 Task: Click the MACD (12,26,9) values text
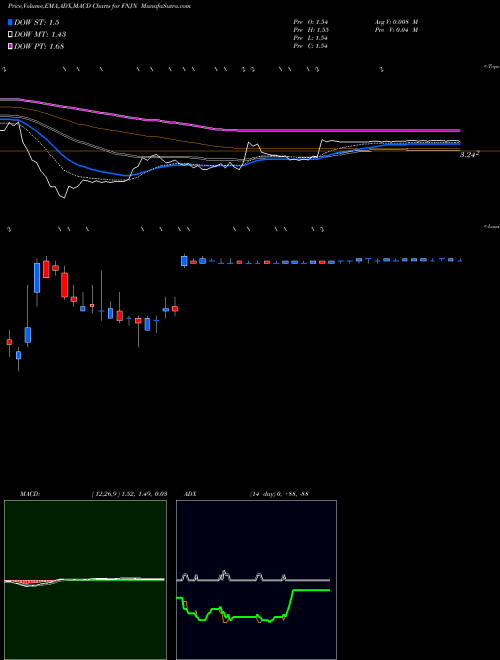[x=130, y=494]
